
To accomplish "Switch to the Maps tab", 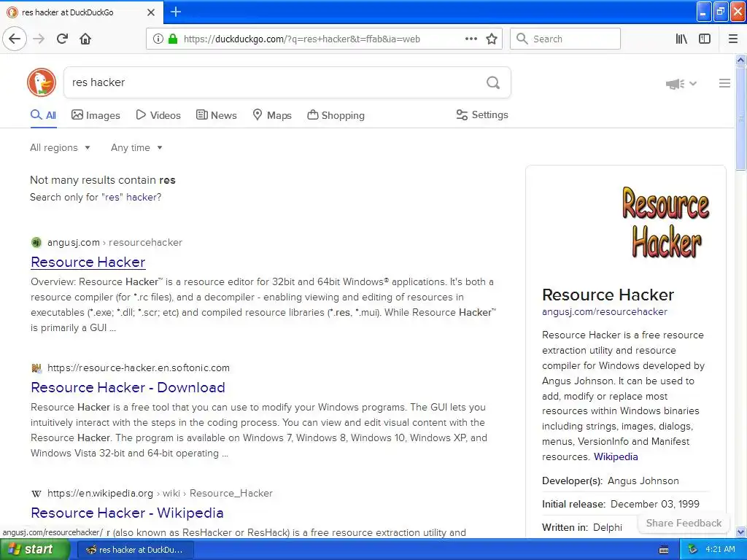I will (x=271, y=115).
